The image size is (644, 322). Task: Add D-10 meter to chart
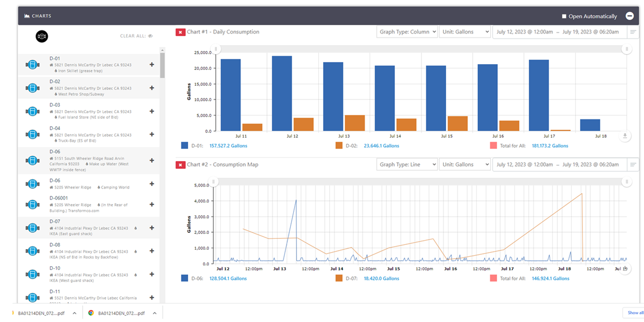click(152, 274)
